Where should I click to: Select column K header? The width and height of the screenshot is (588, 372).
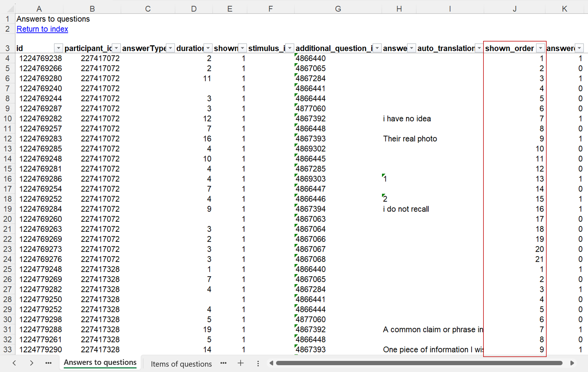click(564, 9)
